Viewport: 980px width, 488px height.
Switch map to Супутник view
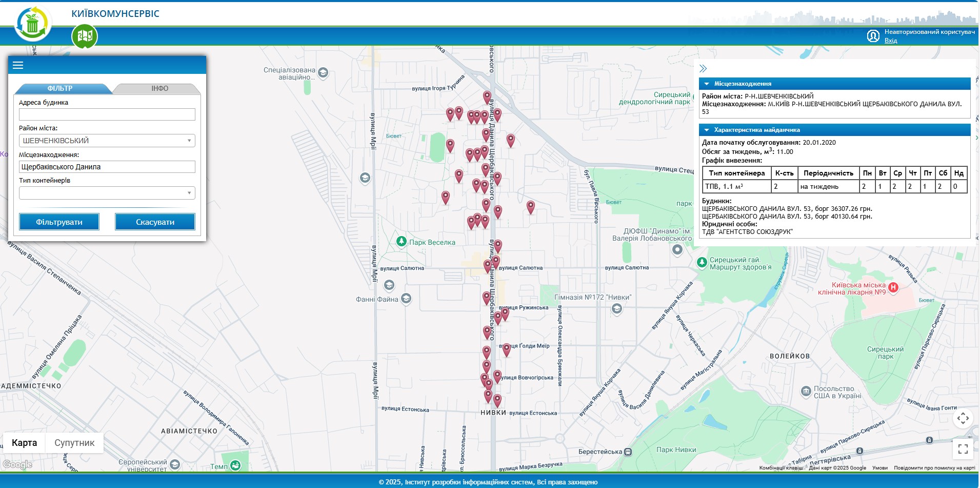pos(74,443)
